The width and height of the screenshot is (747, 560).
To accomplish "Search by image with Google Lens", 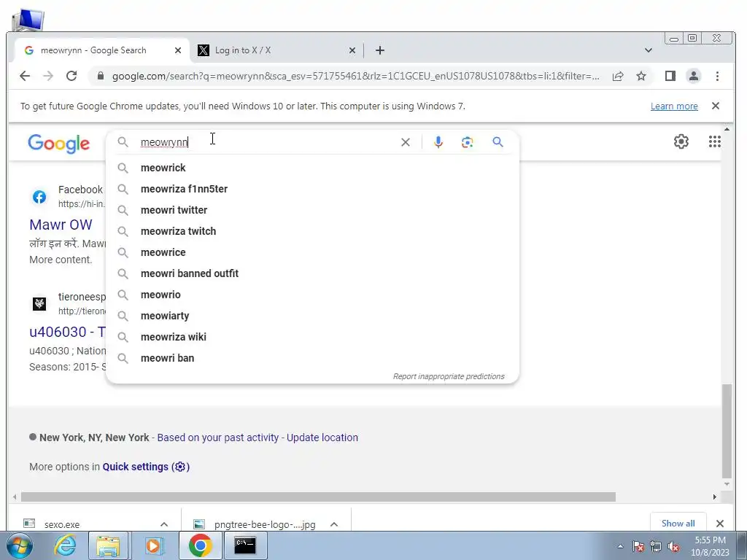I will point(468,142).
